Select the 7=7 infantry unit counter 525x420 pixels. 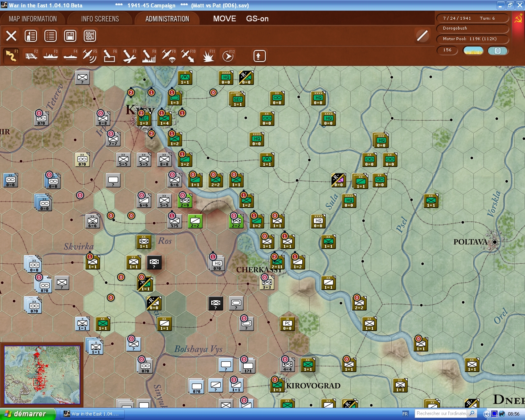coord(113,139)
